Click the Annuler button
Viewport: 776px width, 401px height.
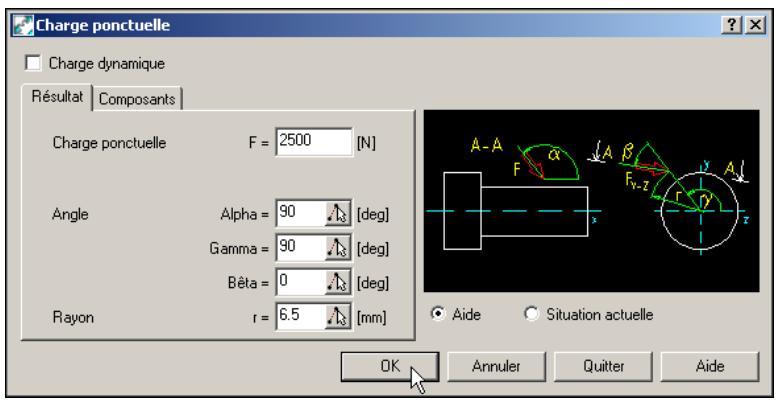click(496, 366)
